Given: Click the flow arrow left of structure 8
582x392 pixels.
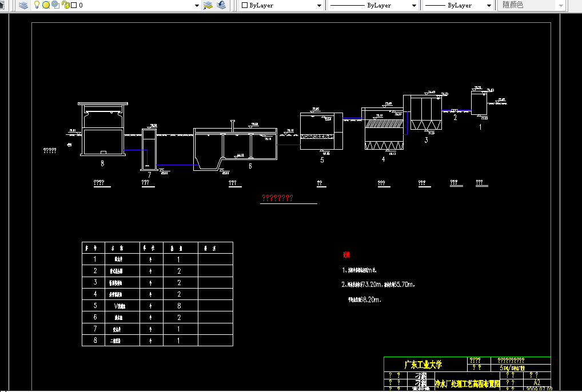Looking at the screenshot, I should pyautogui.click(x=69, y=145).
